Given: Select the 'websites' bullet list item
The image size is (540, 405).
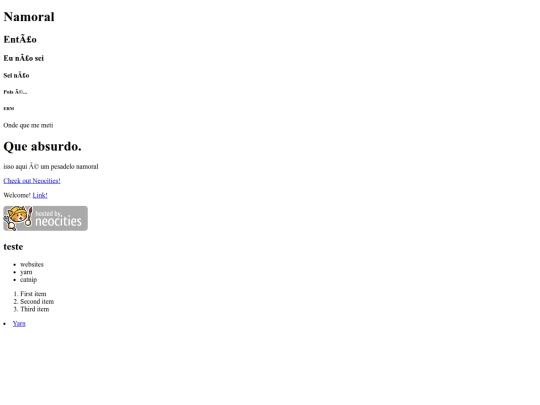Looking at the screenshot, I should (x=32, y=264).
